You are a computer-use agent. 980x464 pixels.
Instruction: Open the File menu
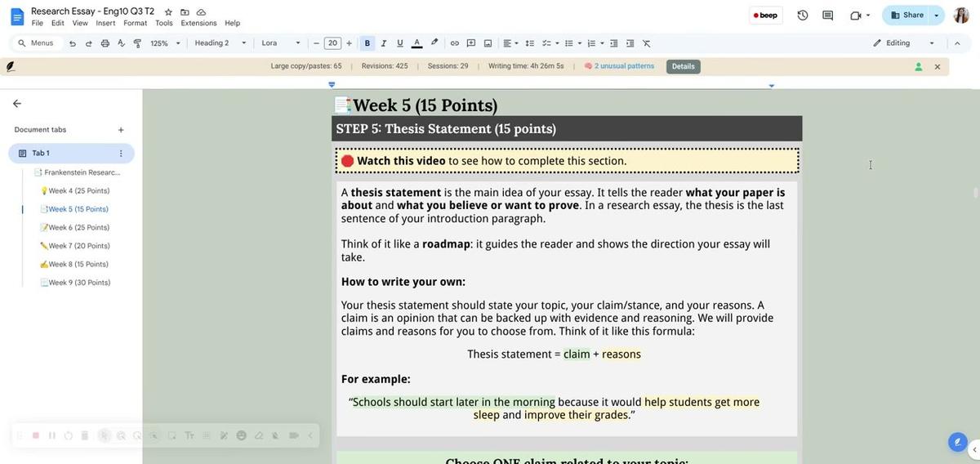coord(38,24)
